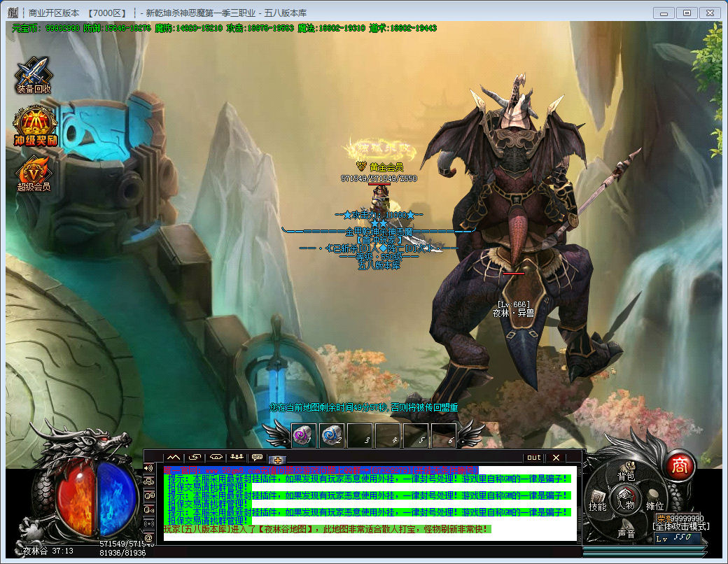This screenshot has width=728, height=564.
Task: Click the 夜林·异兽 monster name label
Action: [513, 313]
